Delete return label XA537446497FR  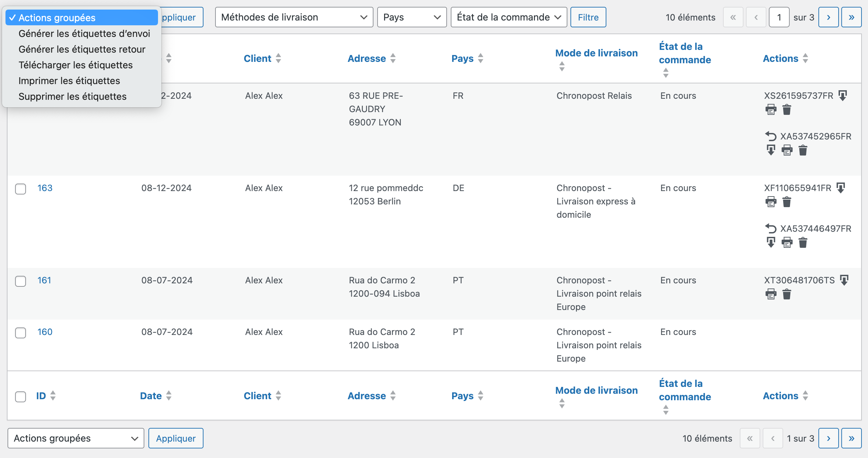pyautogui.click(x=803, y=243)
